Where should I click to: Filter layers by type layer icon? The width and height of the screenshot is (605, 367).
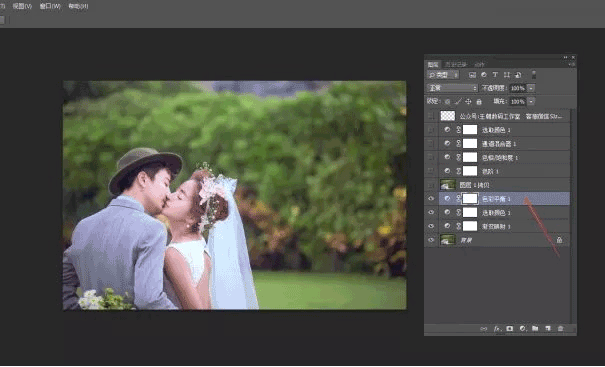495,75
